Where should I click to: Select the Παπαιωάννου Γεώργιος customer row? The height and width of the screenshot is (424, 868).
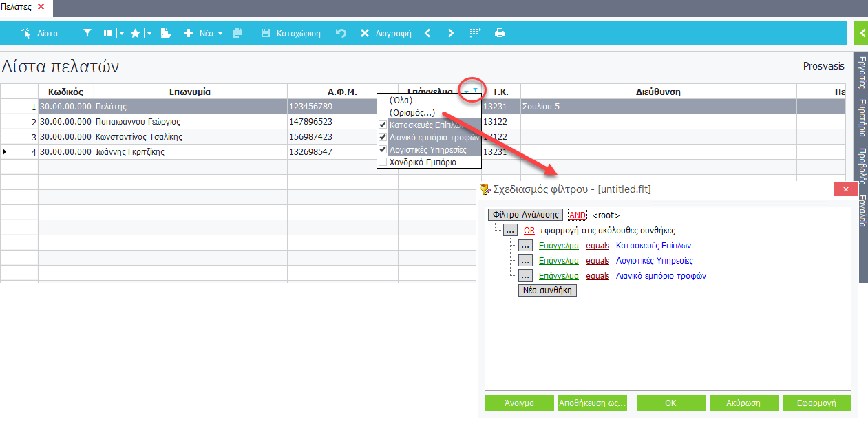138,122
